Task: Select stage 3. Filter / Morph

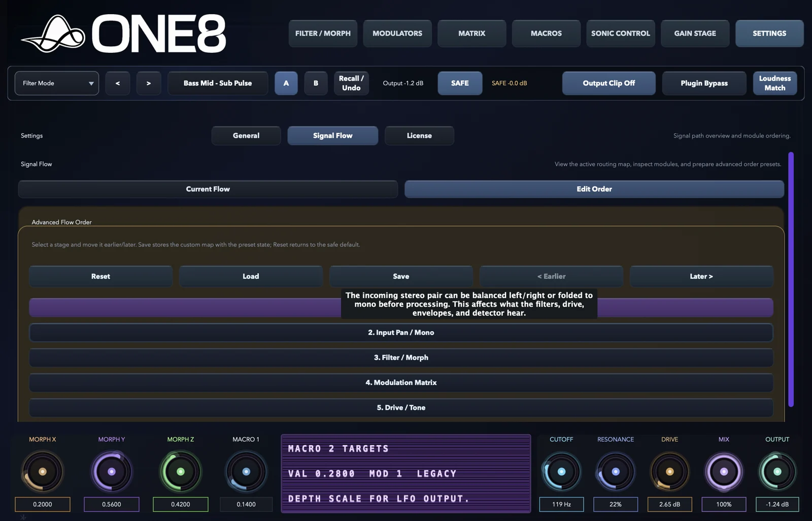Action: coord(401,357)
